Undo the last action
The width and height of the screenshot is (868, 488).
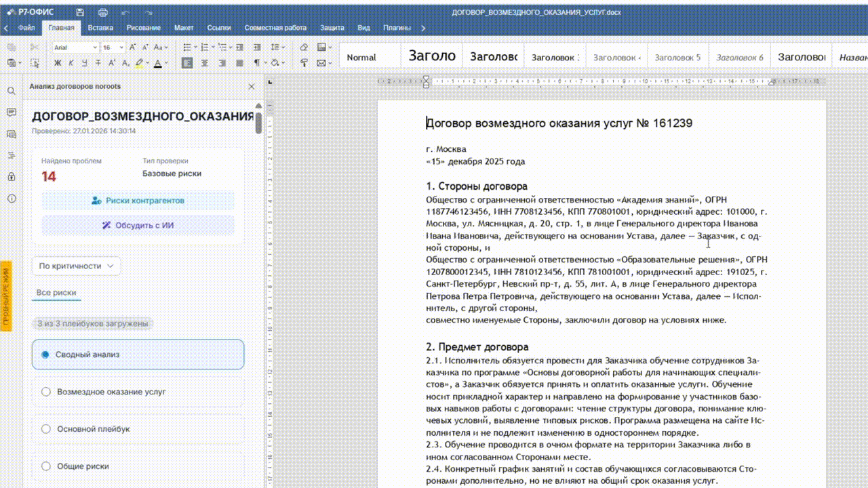coord(125,12)
